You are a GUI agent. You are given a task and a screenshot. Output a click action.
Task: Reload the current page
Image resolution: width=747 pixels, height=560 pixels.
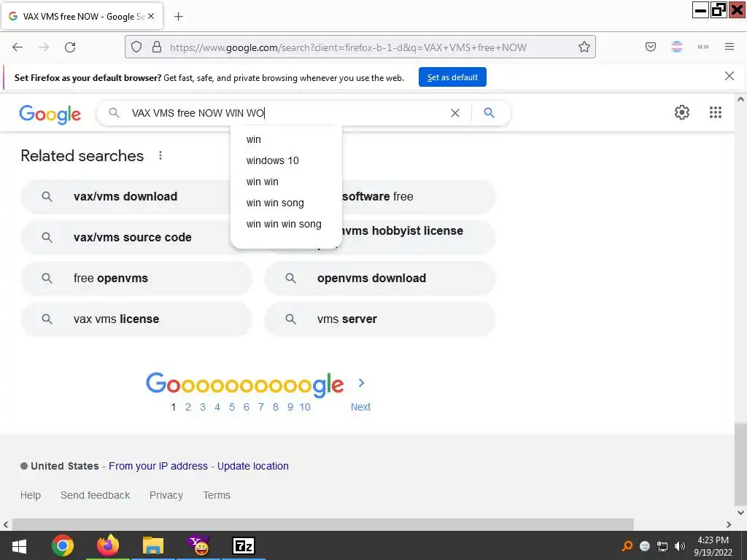click(x=70, y=47)
